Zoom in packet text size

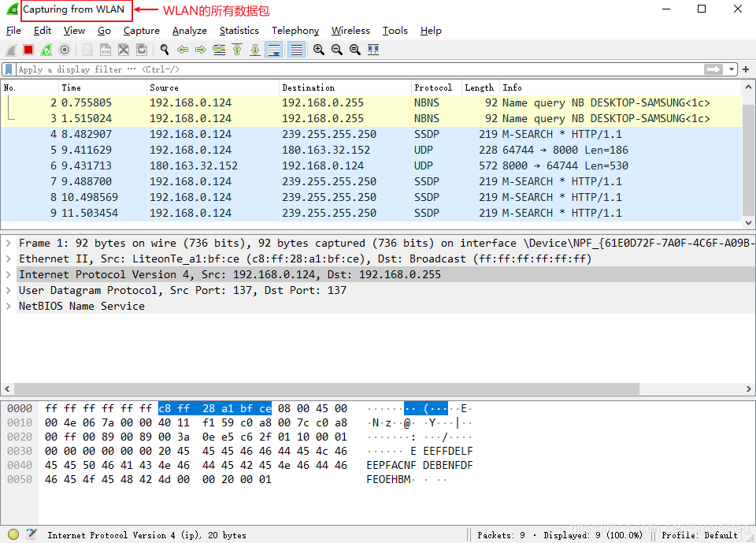click(x=319, y=50)
